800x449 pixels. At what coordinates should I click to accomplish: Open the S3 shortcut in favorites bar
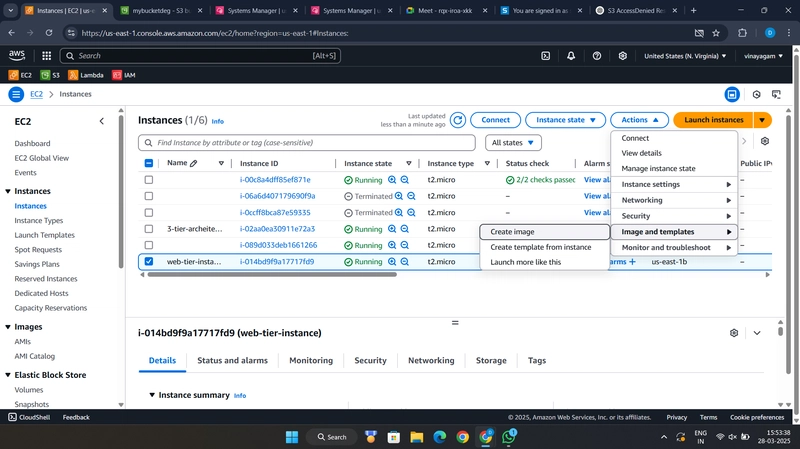coord(50,75)
